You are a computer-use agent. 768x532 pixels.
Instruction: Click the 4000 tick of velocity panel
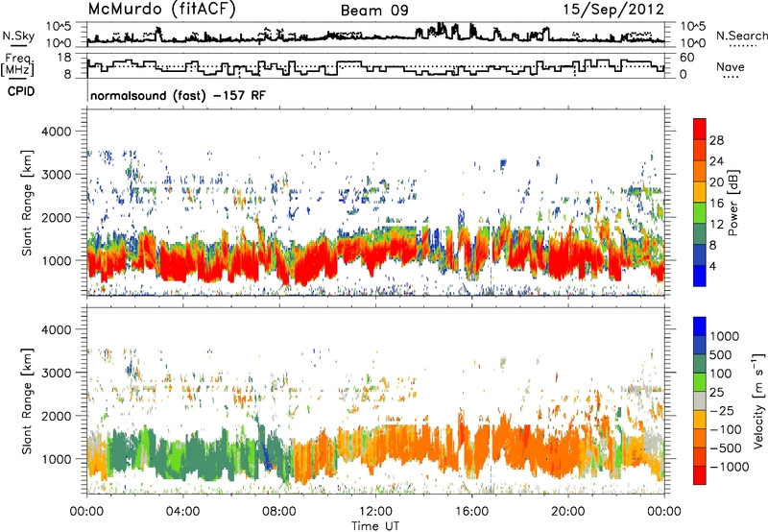coord(57,329)
